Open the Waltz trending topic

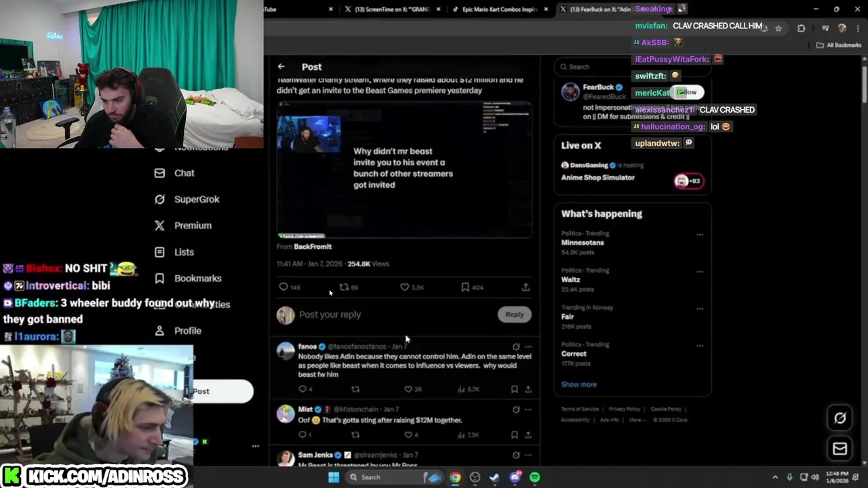pyautogui.click(x=571, y=279)
